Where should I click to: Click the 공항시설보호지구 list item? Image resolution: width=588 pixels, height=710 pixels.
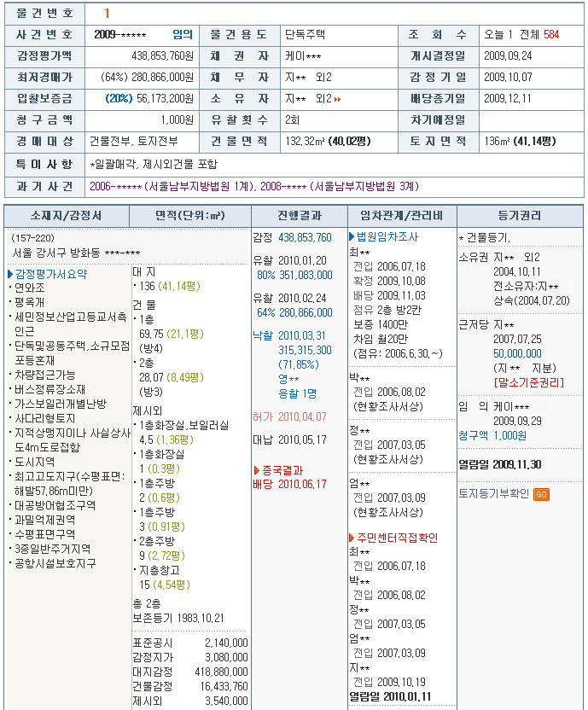(x=55, y=563)
